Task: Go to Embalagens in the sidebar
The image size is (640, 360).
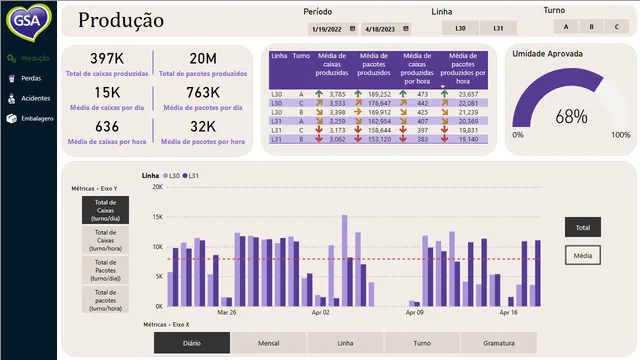Action: click(x=37, y=118)
